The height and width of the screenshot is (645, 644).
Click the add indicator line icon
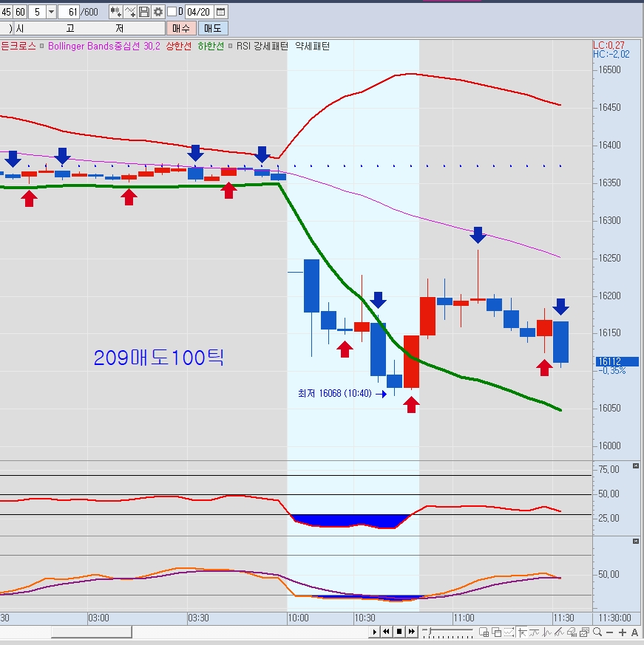[x=130, y=12]
